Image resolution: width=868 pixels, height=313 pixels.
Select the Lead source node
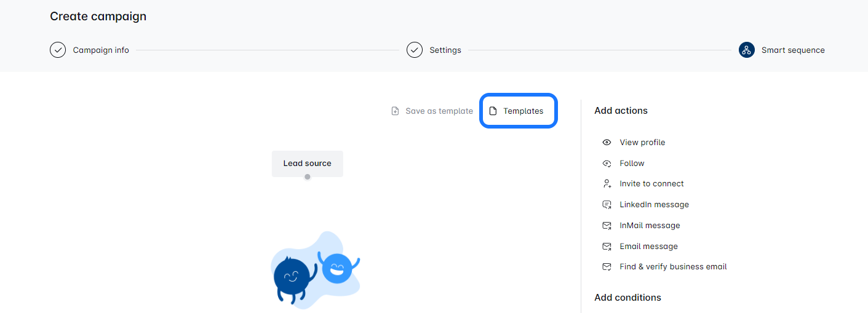click(x=307, y=164)
